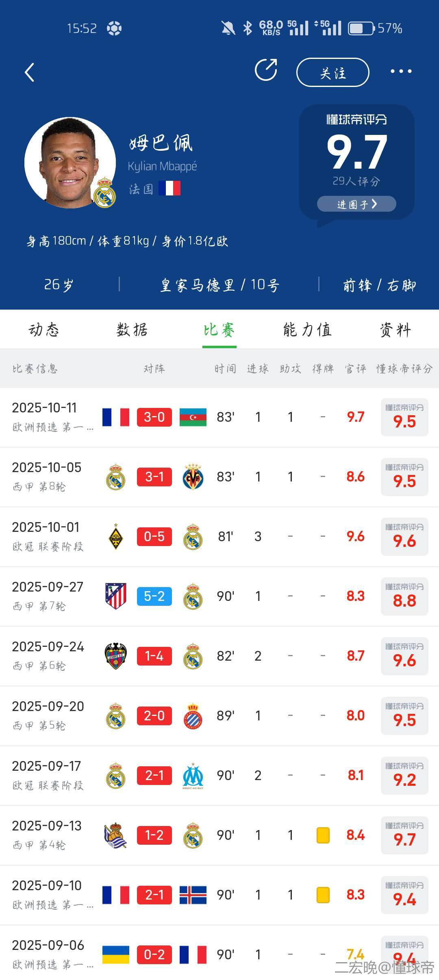Screen dimensions: 439x980
Task: Tap Marseille crest in 09-17 match
Action: (193, 776)
